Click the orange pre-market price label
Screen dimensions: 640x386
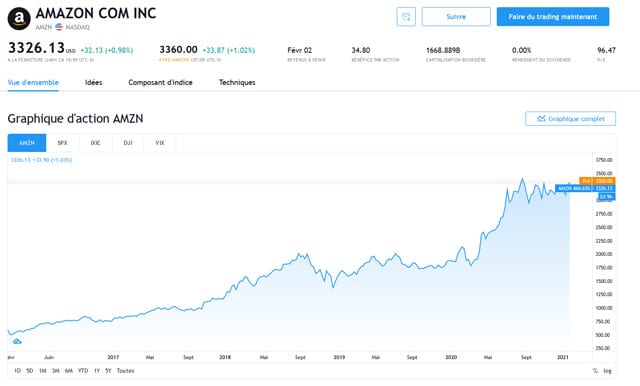pos(597,181)
